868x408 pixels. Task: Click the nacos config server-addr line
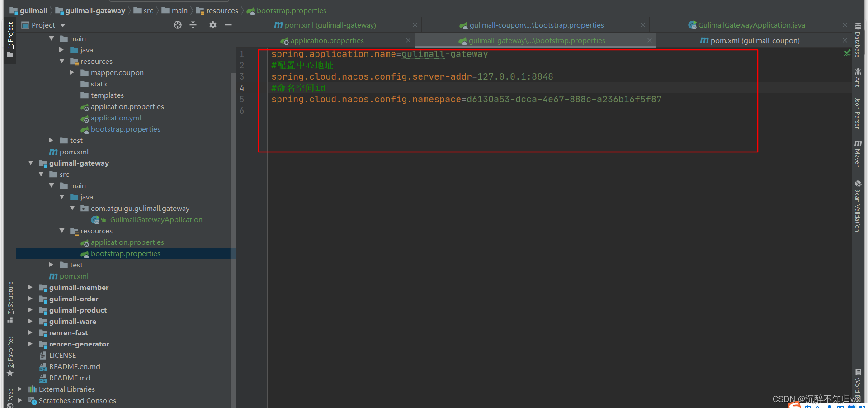pos(412,77)
